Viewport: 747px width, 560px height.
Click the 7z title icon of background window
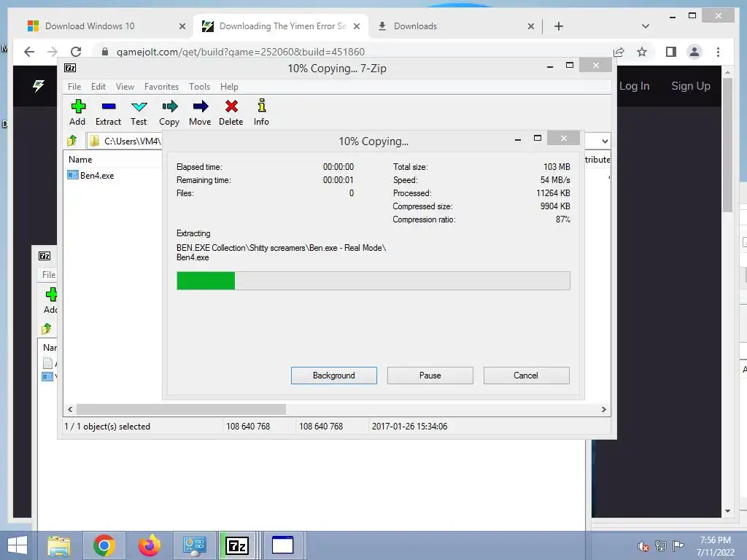click(44, 256)
